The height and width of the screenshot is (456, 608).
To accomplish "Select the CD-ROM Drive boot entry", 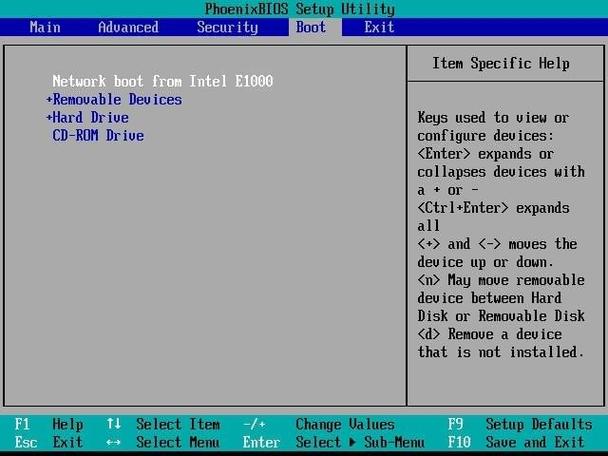I will coord(98,136).
